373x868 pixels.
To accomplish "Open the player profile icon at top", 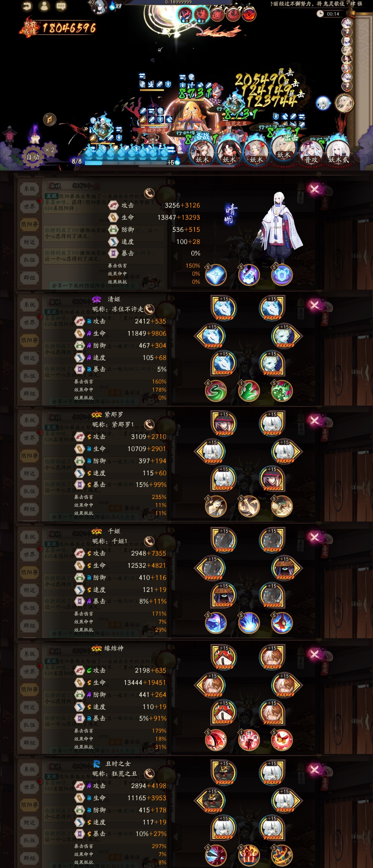I will point(44,6).
